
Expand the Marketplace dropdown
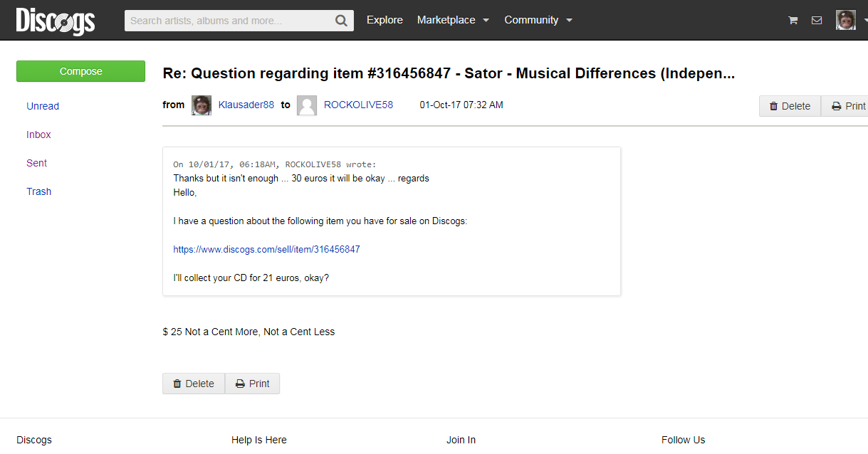click(453, 20)
